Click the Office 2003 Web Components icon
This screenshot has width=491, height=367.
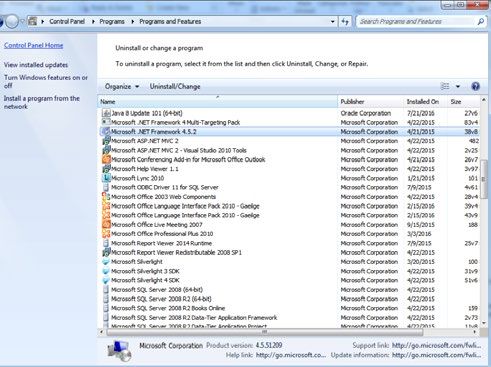tap(106, 197)
